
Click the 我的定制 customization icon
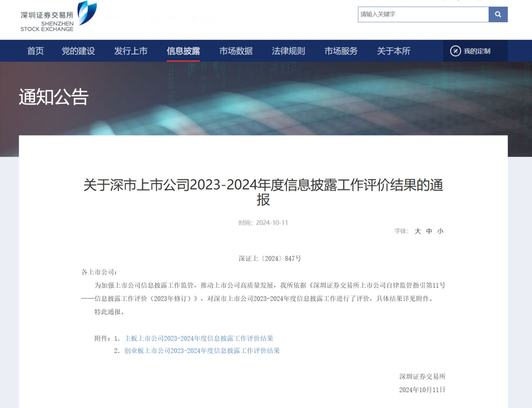coord(456,51)
